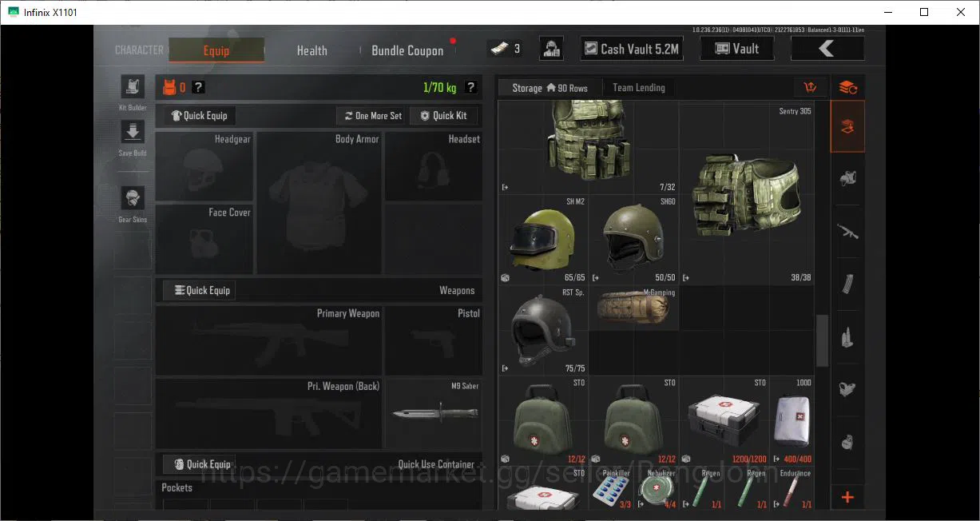Select the rifle category filter icon
Viewport: 980px width, 521px height.
pyautogui.click(x=847, y=232)
